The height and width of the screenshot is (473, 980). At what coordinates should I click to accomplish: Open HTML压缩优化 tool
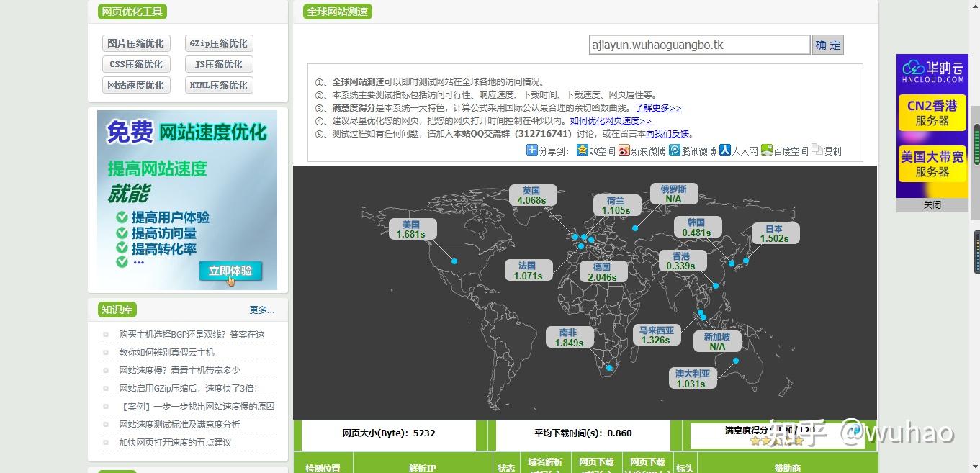pyautogui.click(x=219, y=85)
